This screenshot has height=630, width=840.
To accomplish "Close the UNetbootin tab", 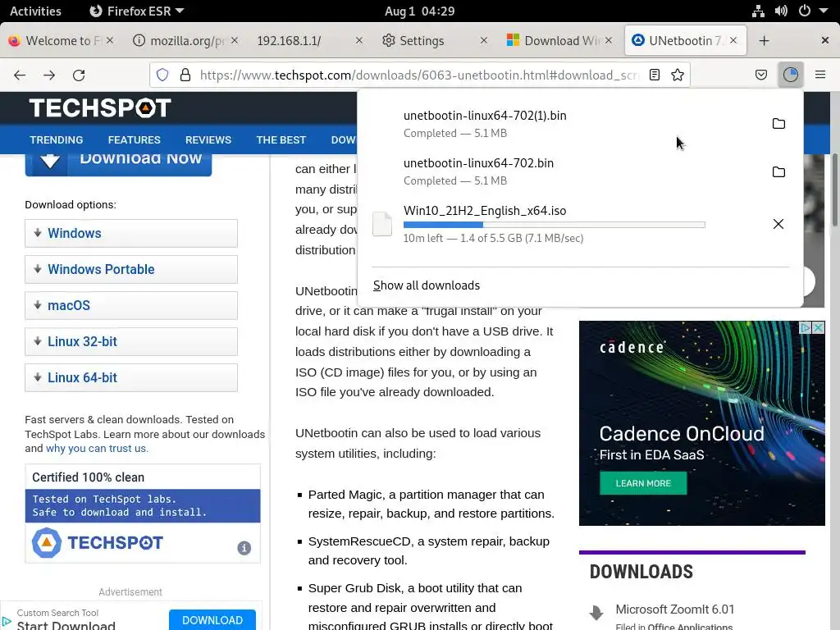I will pos(733,40).
